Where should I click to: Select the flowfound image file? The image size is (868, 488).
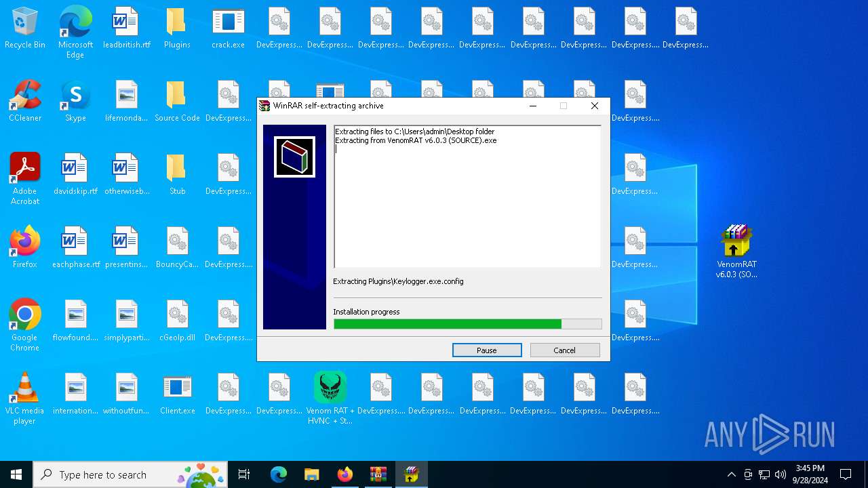tap(75, 321)
